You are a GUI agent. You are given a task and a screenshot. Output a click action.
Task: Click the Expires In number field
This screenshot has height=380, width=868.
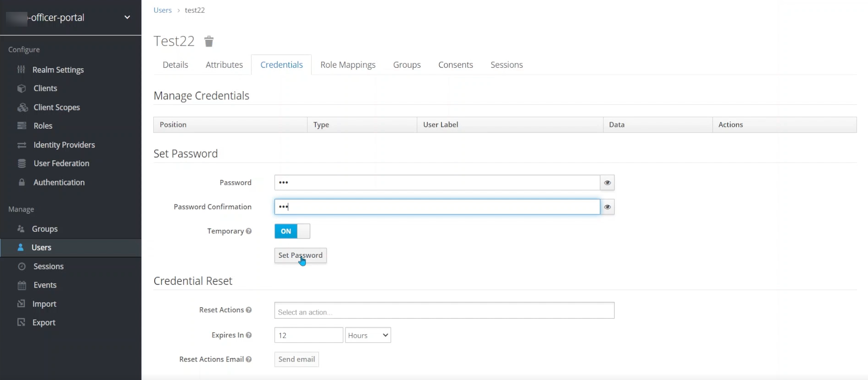[x=309, y=335]
